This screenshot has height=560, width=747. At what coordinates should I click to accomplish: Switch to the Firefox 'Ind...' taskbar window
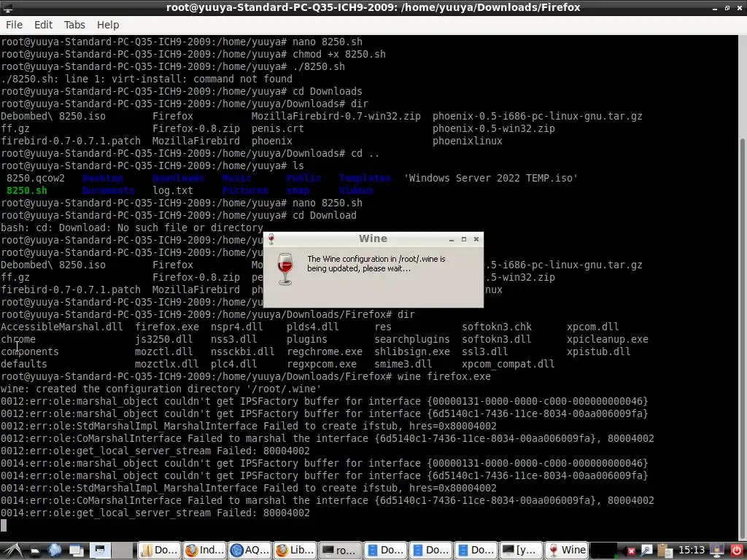[x=204, y=551]
